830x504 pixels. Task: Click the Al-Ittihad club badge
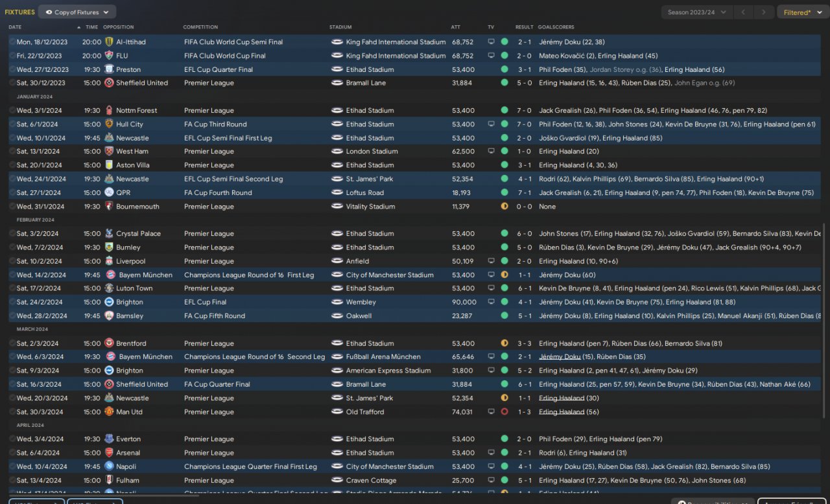click(109, 42)
